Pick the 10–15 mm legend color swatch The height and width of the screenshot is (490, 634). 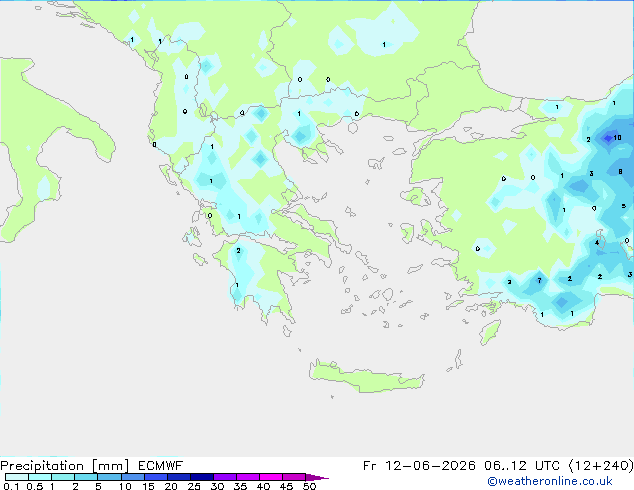133,477
